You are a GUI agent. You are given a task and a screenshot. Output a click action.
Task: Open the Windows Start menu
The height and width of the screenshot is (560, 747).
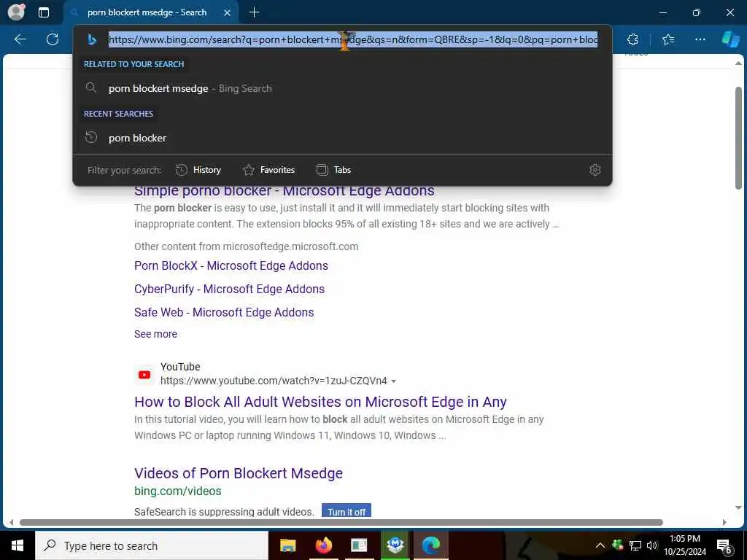[18, 545]
